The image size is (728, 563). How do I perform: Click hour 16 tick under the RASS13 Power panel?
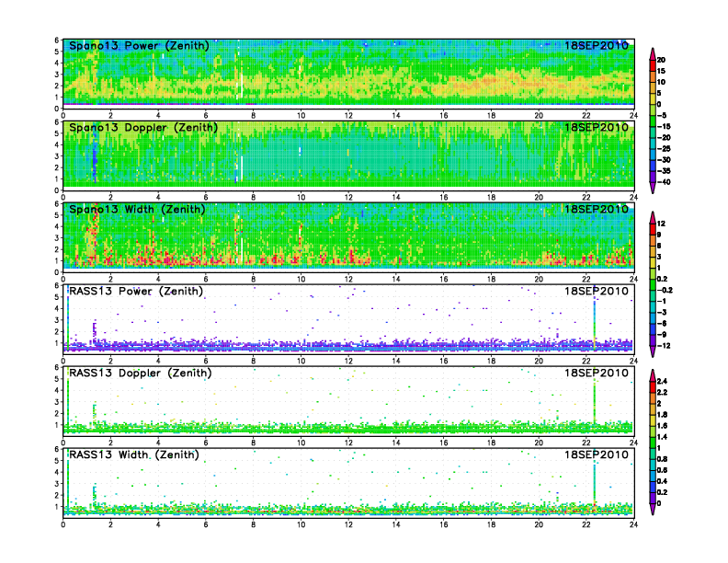443,361
